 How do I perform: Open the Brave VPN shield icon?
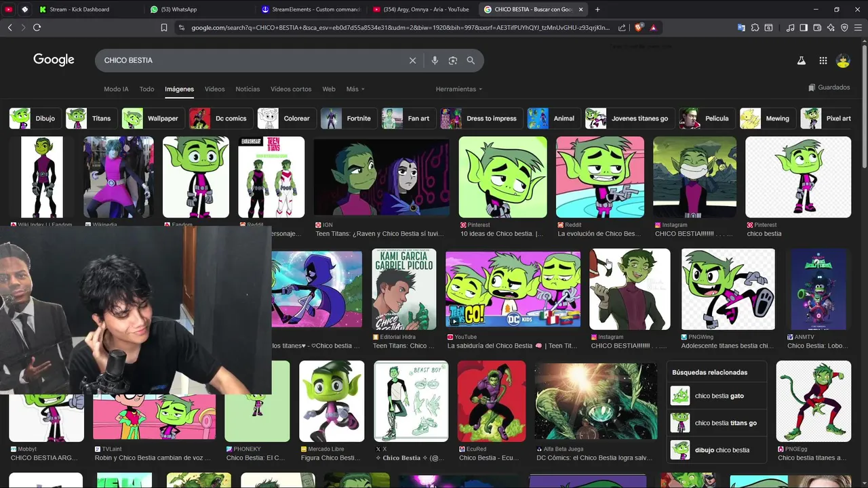click(x=844, y=28)
